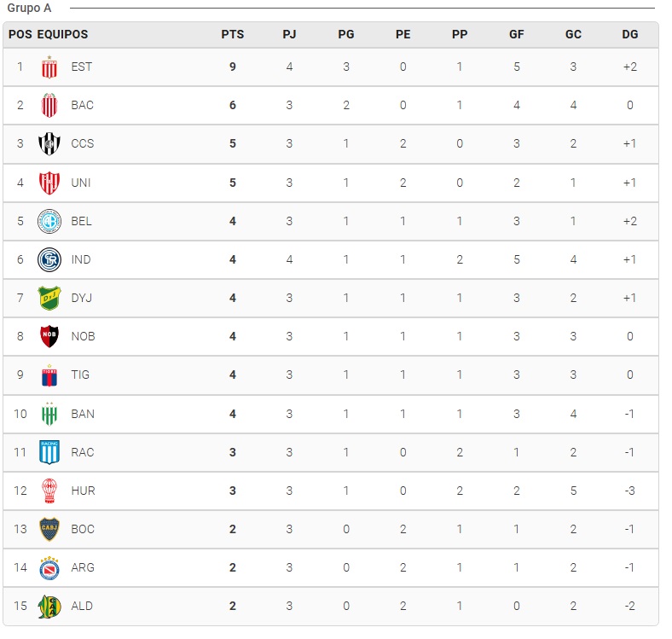Click the BOC club badge
The width and height of the screenshot is (672, 639).
coord(49,530)
